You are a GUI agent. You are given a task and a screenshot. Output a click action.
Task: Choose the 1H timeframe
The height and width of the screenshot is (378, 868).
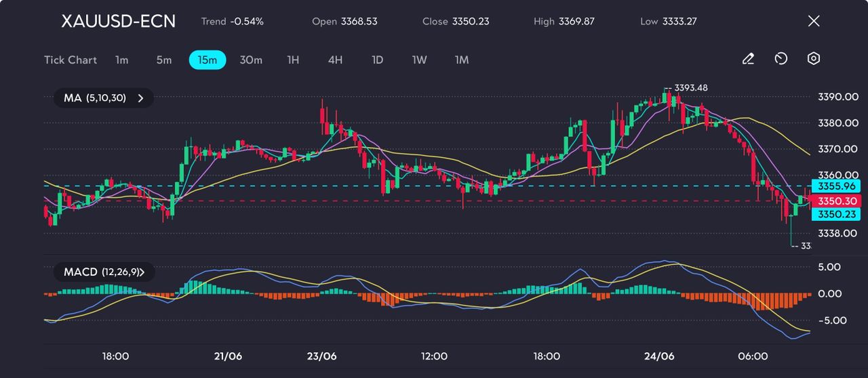(293, 60)
